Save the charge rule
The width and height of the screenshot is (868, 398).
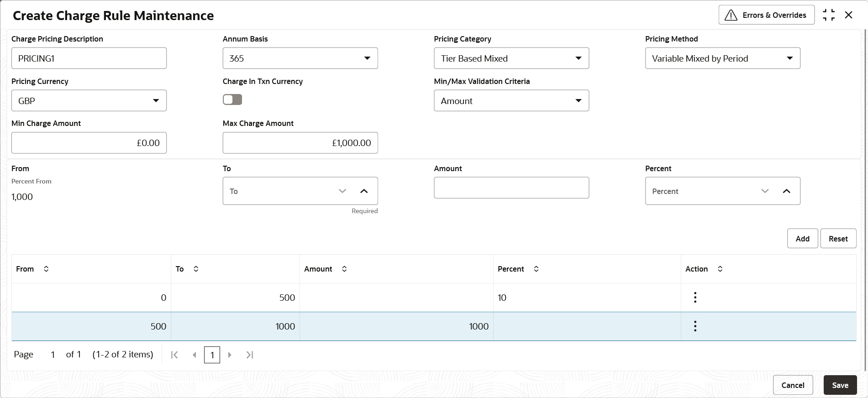(x=840, y=385)
